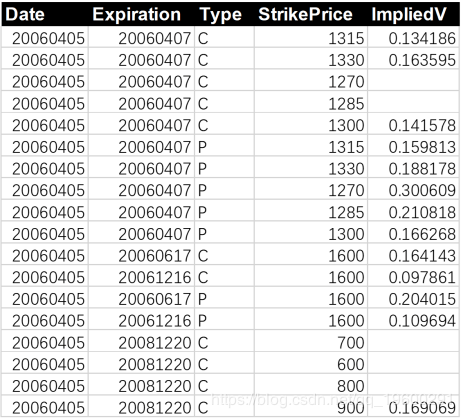Click expiration 20060617 in the 0.204015 row
This screenshot has width=461, height=418.
pyautogui.click(x=155, y=299)
